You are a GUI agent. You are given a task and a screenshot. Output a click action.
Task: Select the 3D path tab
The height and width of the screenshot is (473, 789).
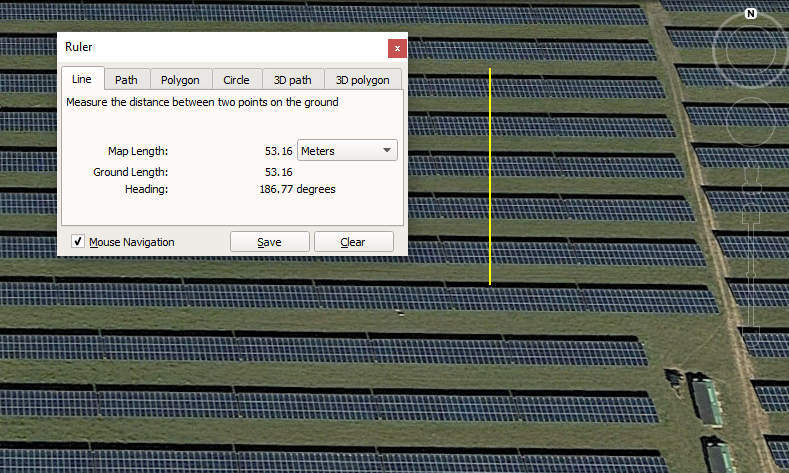click(293, 80)
